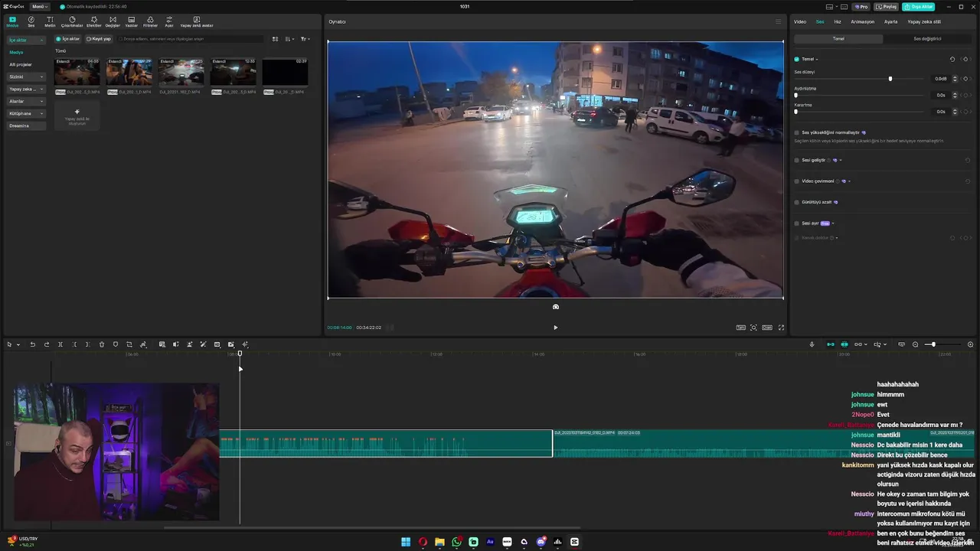Select the Ses değiştirici sub-tab
980x551 pixels.
(927, 38)
